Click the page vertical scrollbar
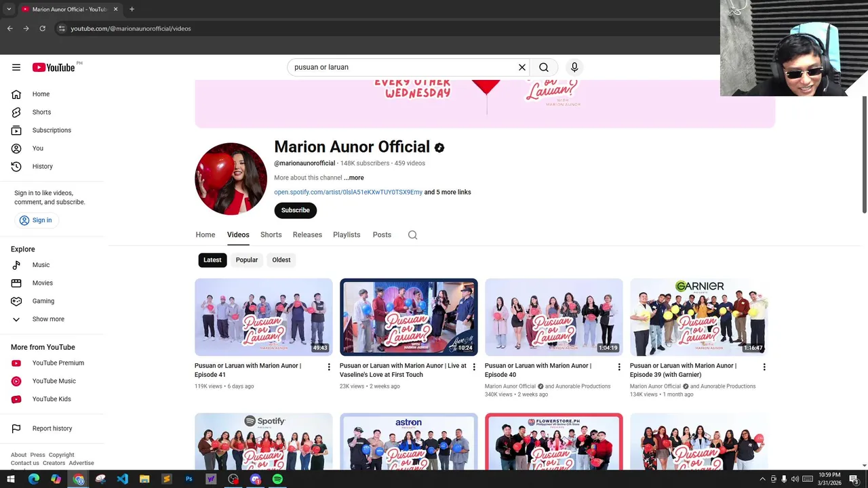The height and width of the screenshot is (488, 868). pos(865,155)
